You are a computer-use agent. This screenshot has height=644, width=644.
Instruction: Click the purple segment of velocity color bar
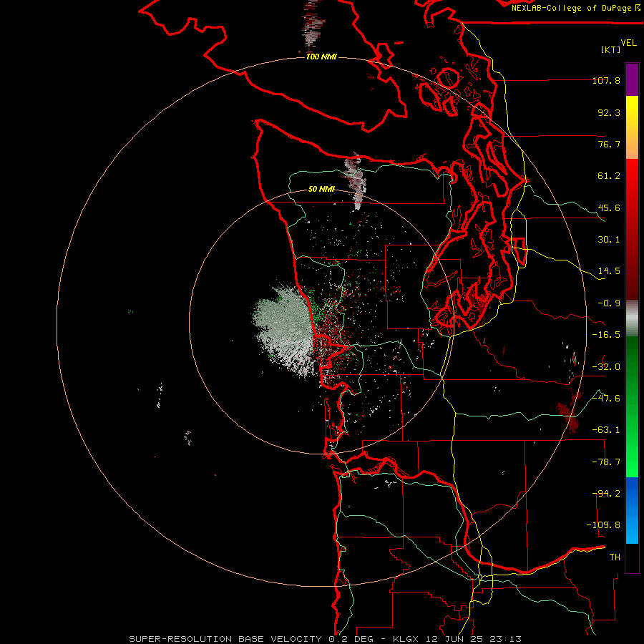pyautogui.click(x=632, y=79)
